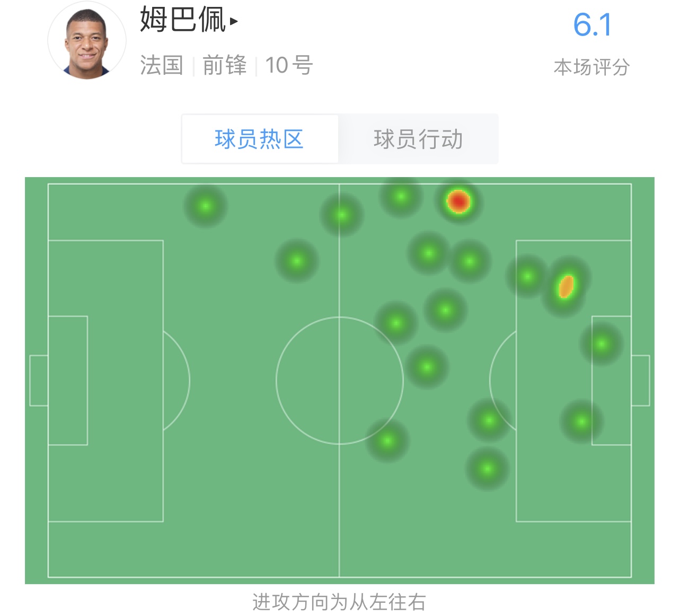Click the 6.1 match rating
Screen dimensions: 680x616
click(x=593, y=24)
